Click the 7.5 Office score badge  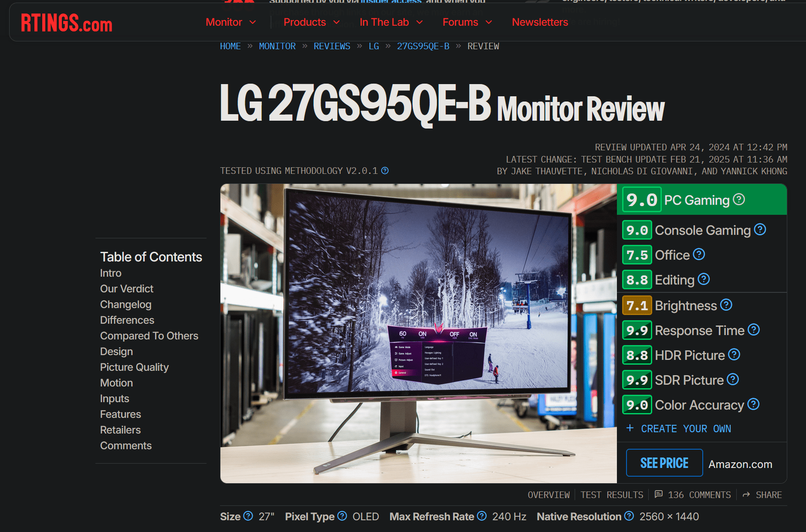637,255
